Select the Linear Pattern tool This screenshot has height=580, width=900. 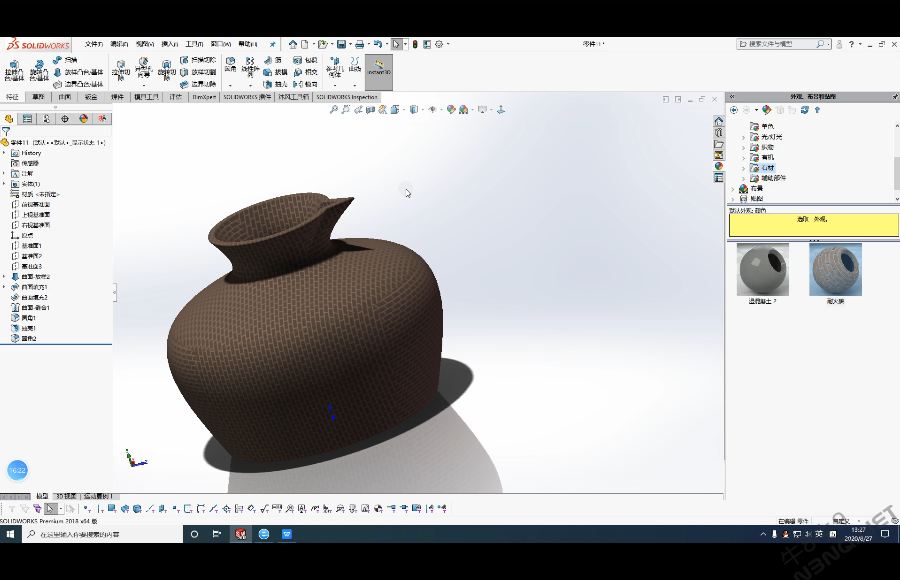pyautogui.click(x=250, y=65)
